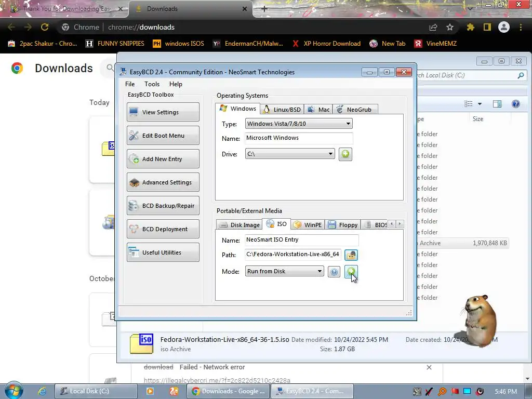This screenshot has width=532, height=399.
Task: Browse for ISO file with binoculars icon
Action: (351, 255)
